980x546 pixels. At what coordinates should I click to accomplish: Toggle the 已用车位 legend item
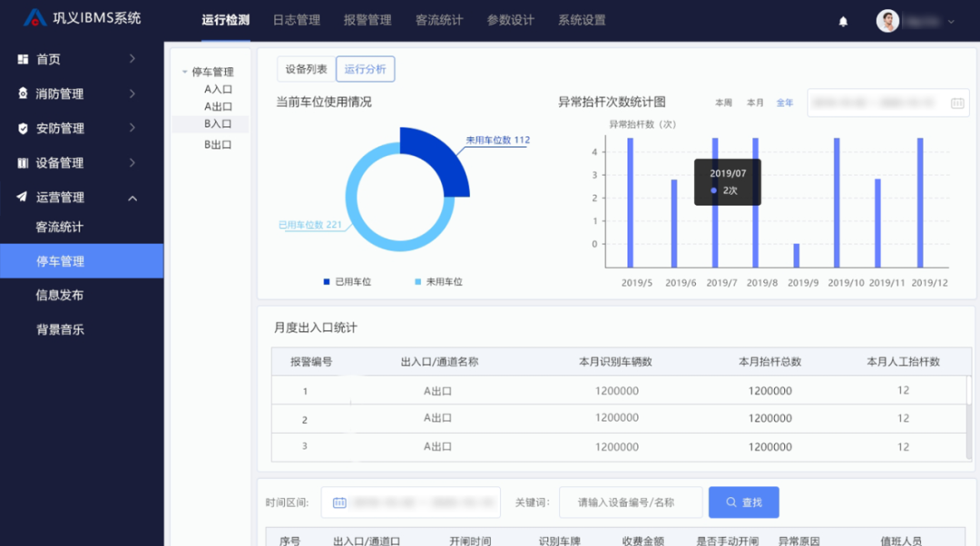click(348, 282)
